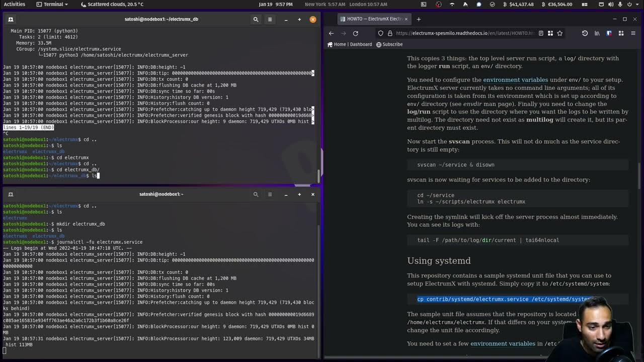
Task: Click the top terminal's scrollbar thumb
Action: pos(318,176)
